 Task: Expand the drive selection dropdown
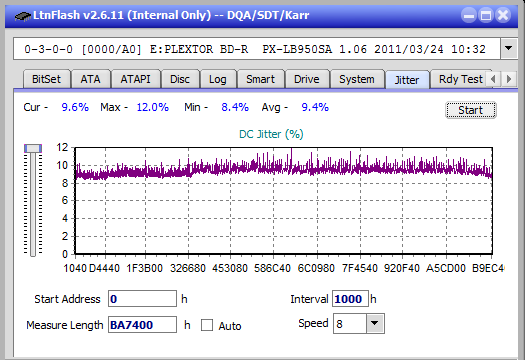(509, 49)
